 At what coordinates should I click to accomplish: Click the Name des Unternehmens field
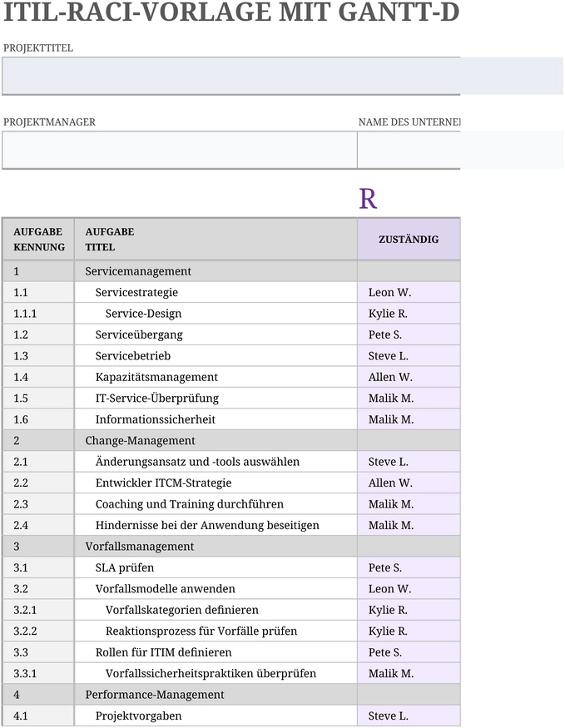(x=460, y=150)
